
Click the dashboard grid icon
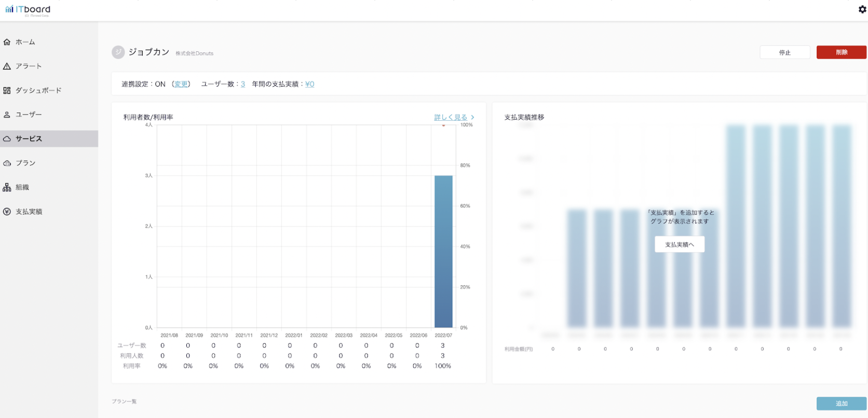click(7, 91)
